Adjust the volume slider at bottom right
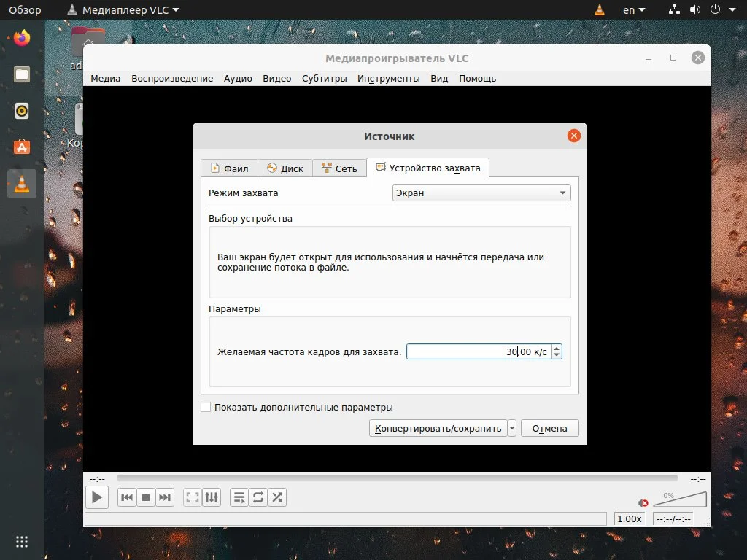747x560 pixels. (x=680, y=499)
